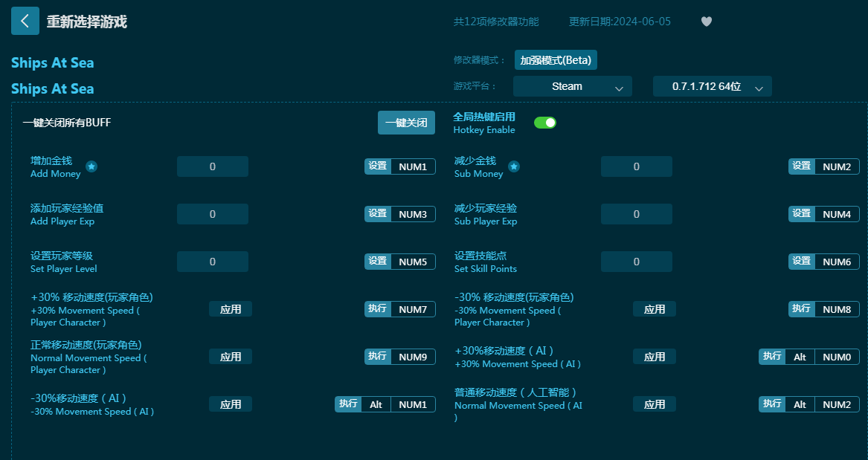This screenshot has height=460, width=868.
Task: Click NUM1 key for -30% Movement Speed (AI)
Action: [413, 404]
